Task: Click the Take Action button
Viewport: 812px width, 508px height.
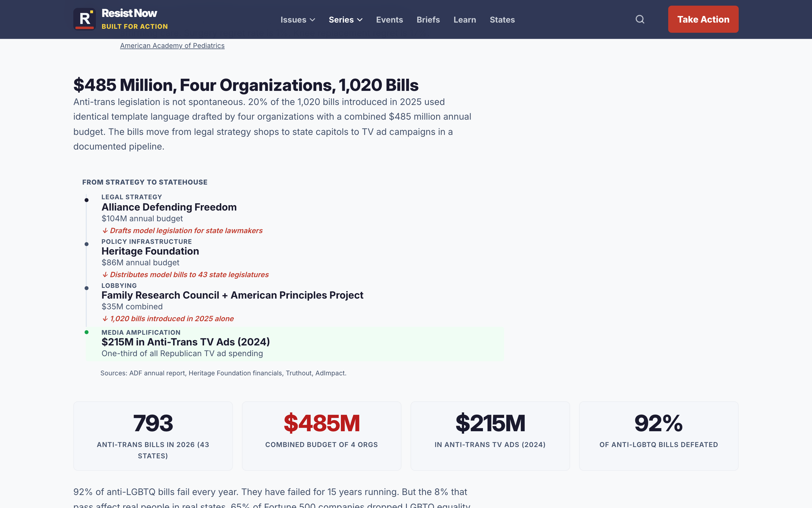Action: point(703,19)
